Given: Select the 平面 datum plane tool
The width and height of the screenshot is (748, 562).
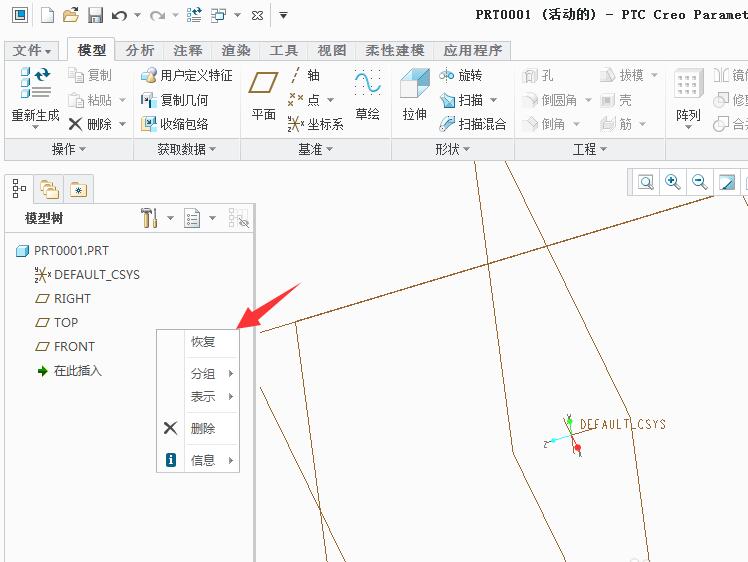Looking at the screenshot, I should (263, 94).
